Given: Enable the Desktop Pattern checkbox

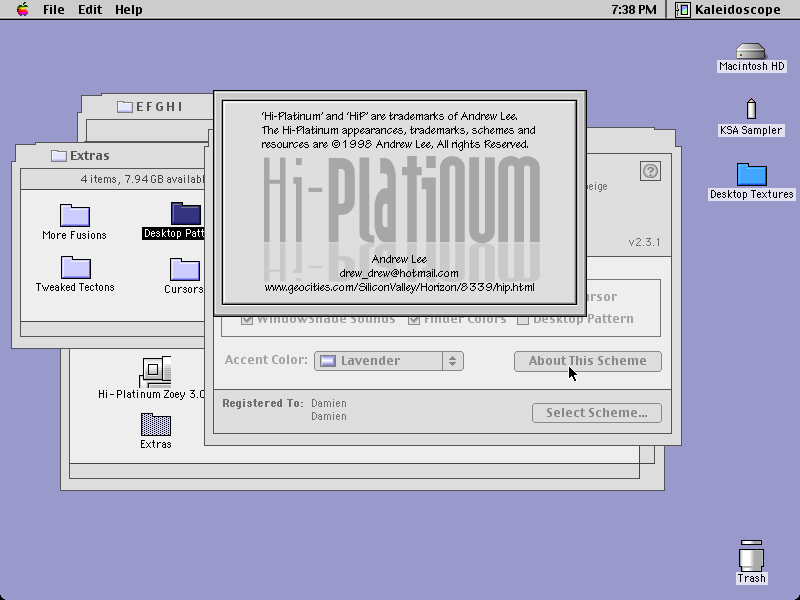Looking at the screenshot, I should coord(522,320).
